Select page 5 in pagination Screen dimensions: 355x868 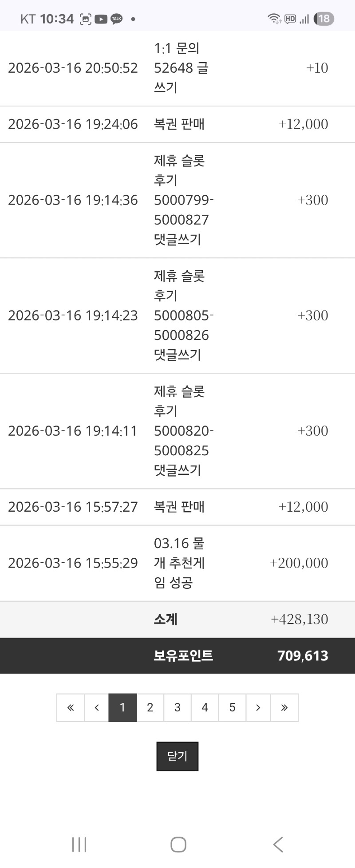click(232, 707)
